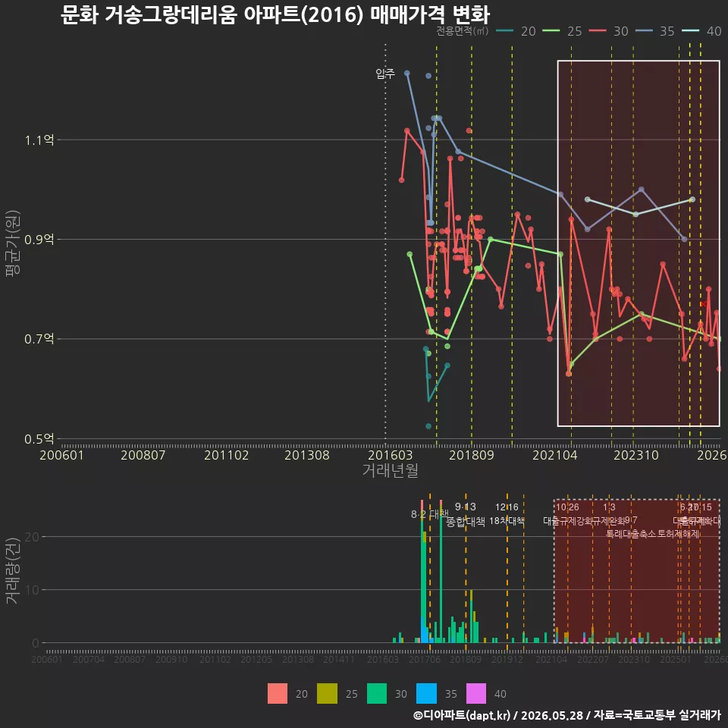Click '201603' on the price chart x-axis
728x728 pixels.
coord(390,455)
